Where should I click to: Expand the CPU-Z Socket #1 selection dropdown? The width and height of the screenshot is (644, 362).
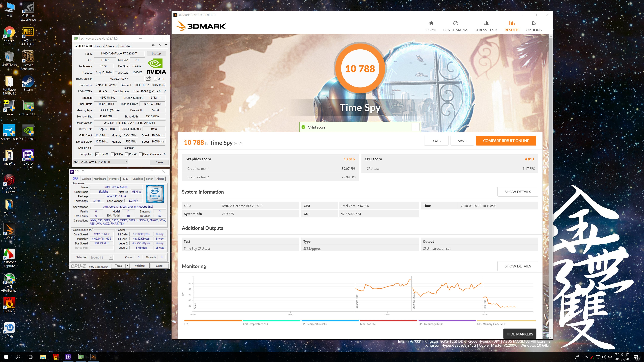pyautogui.click(x=101, y=257)
